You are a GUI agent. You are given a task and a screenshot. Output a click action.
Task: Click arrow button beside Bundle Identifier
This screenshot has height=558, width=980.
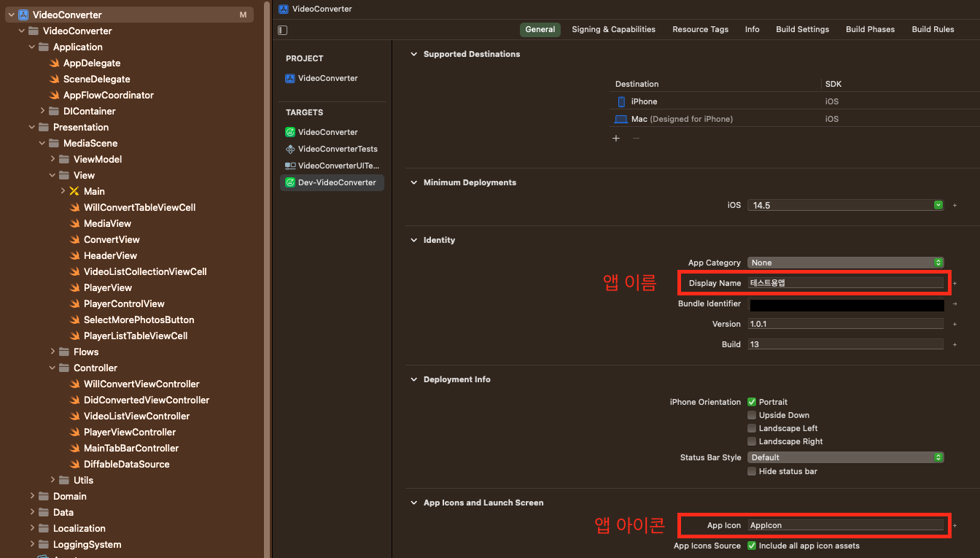[x=954, y=303]
